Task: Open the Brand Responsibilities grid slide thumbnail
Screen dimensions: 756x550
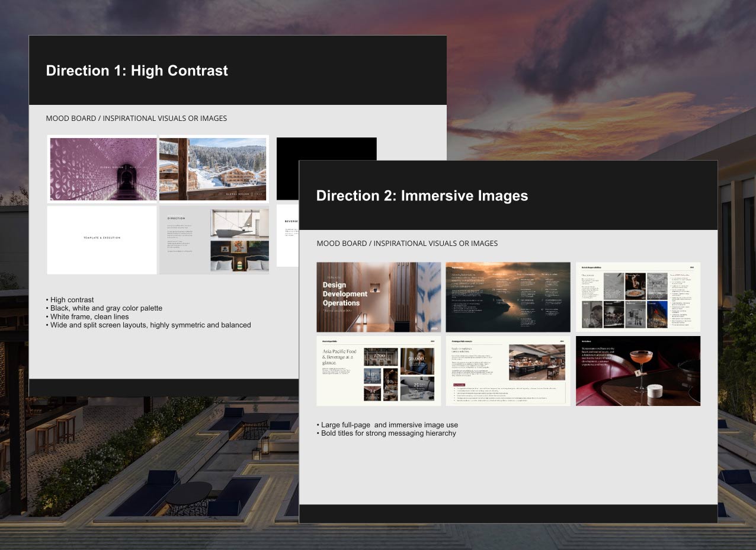Action: 637,297
